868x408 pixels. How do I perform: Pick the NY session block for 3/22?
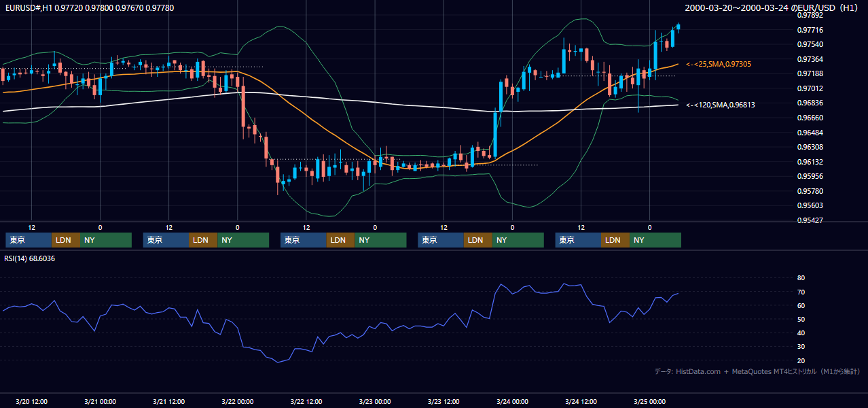(x=381, y=240)
